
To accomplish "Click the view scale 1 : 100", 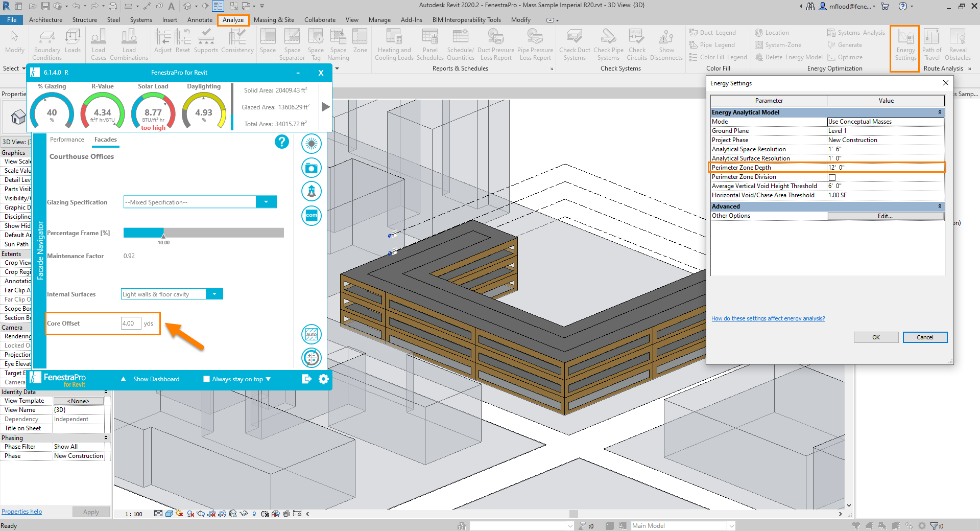I will coord(134,514).
